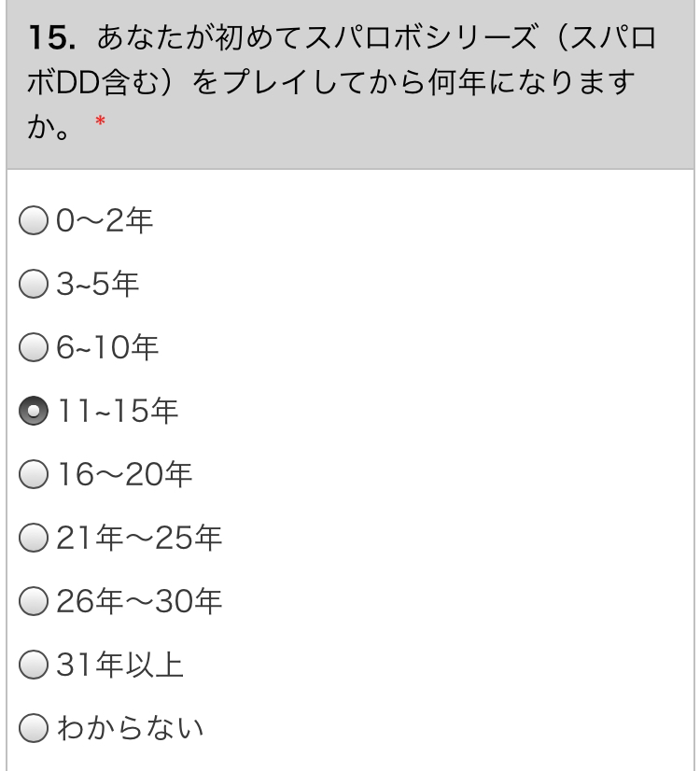Select the 3~5年 radio button
700x771 pixels.
tap(34, 284)
